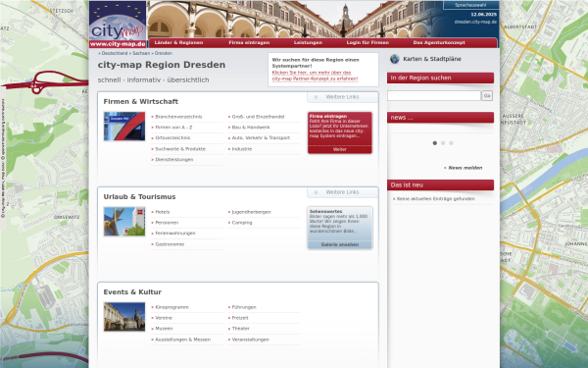Open Camping link
The image size is (588, 368).
pyautogui.click(x=242, y=223)
